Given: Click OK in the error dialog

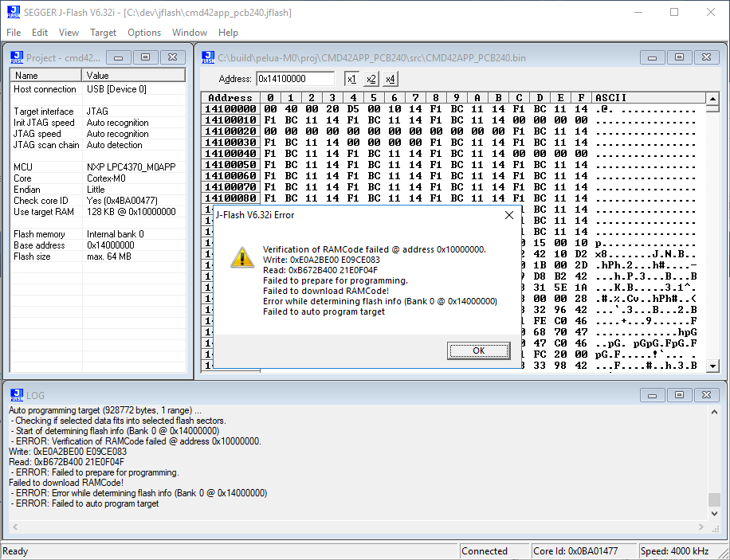Looking at the screenshot, I should [x=479, y=350].
